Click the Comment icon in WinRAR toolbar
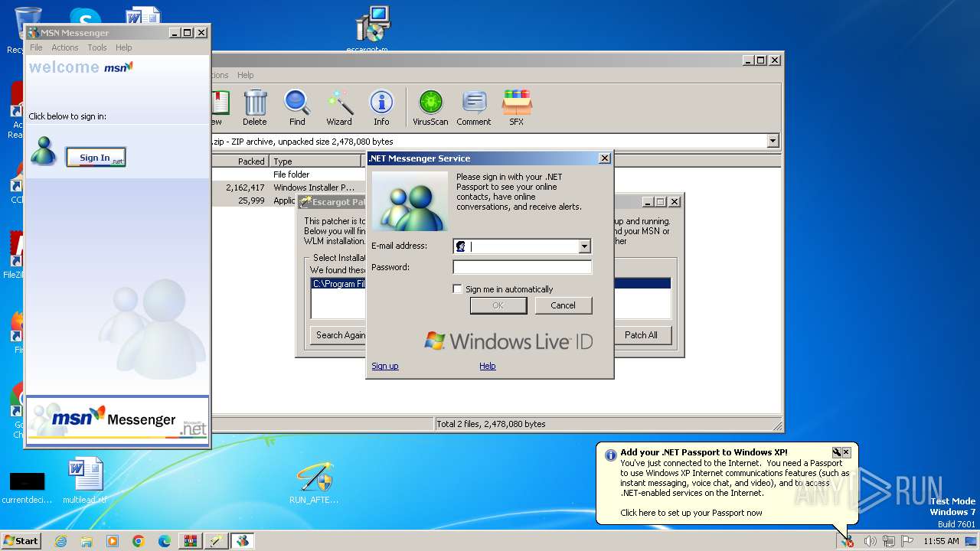 pos(474,107)
